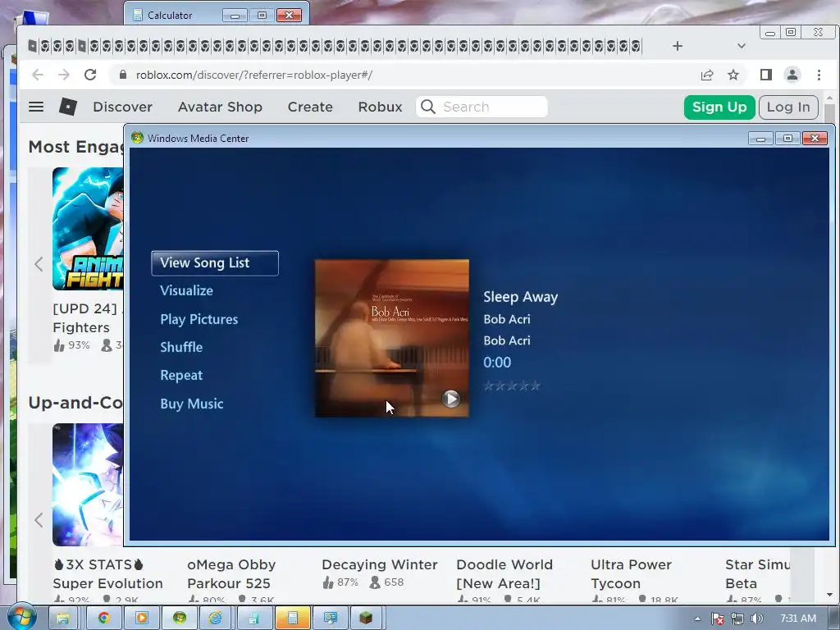The height and width of the screenshot is (630, 840).
Task: Click the 7:31 AM clock
Action: (797, 619)
